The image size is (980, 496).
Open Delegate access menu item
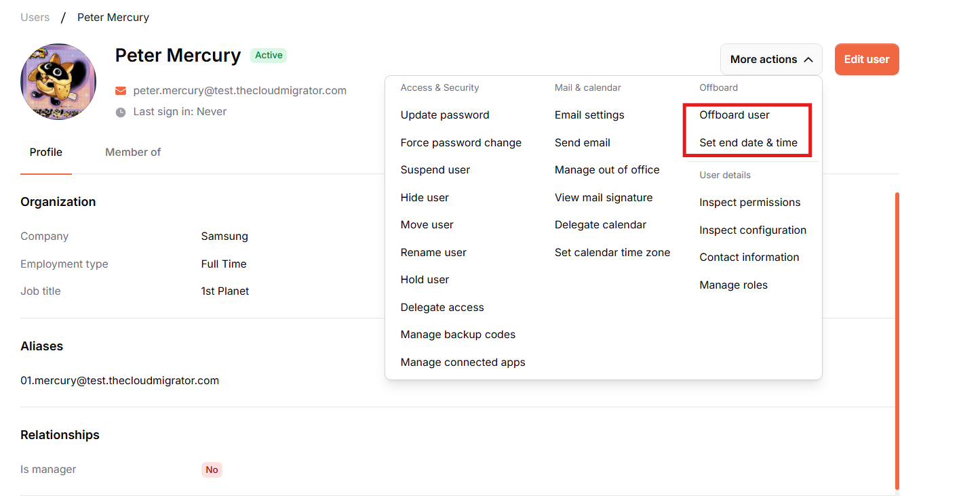tap(442, 308)
